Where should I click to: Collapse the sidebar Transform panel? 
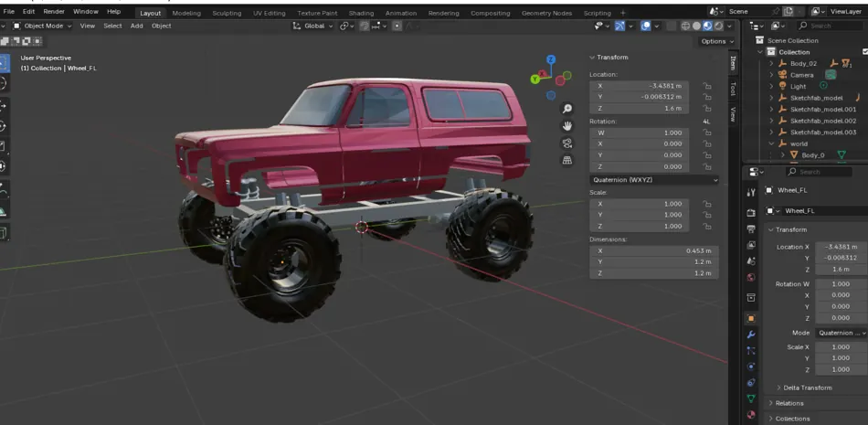click(609, 57)
